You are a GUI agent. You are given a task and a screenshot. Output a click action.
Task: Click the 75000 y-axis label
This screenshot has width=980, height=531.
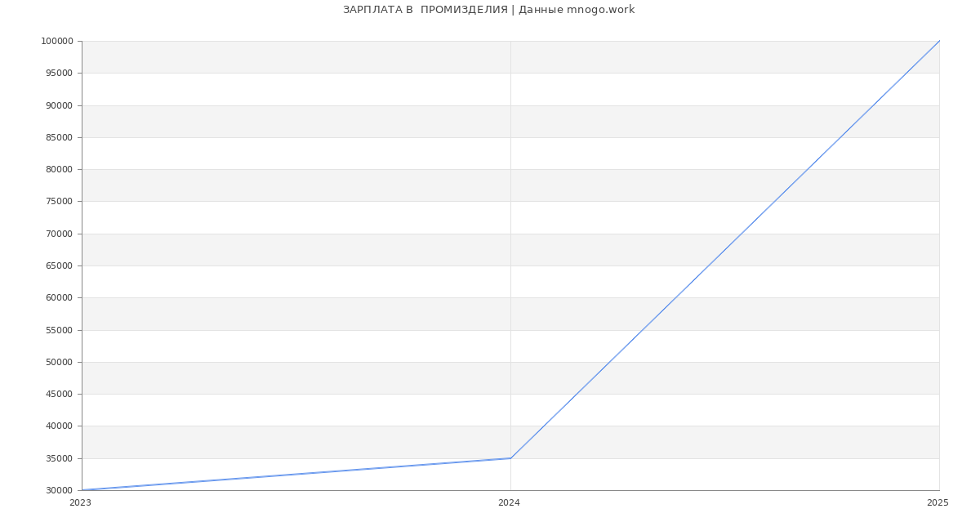click(59, 202)
